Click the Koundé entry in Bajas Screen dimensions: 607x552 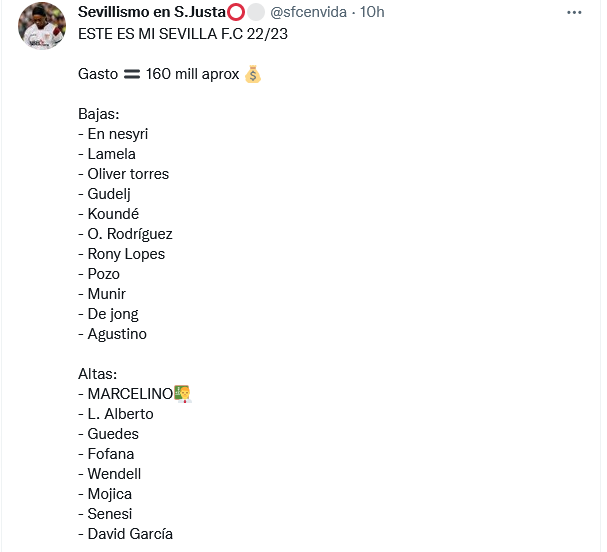point(109,214)
